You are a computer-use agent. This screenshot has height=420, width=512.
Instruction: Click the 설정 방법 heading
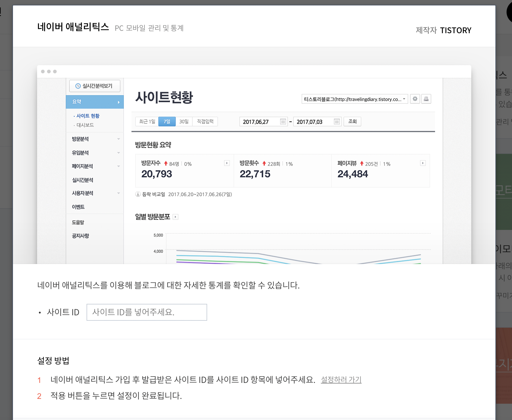53,361
